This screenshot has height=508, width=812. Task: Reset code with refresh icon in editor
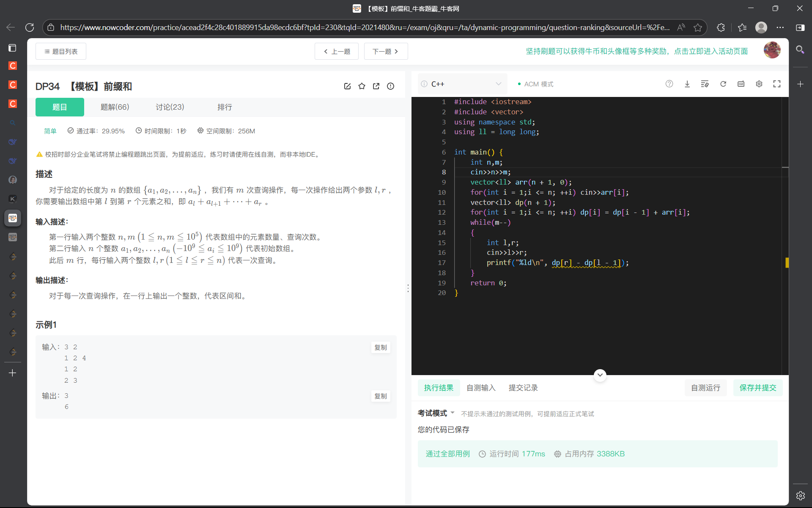[x=723, y=84]
